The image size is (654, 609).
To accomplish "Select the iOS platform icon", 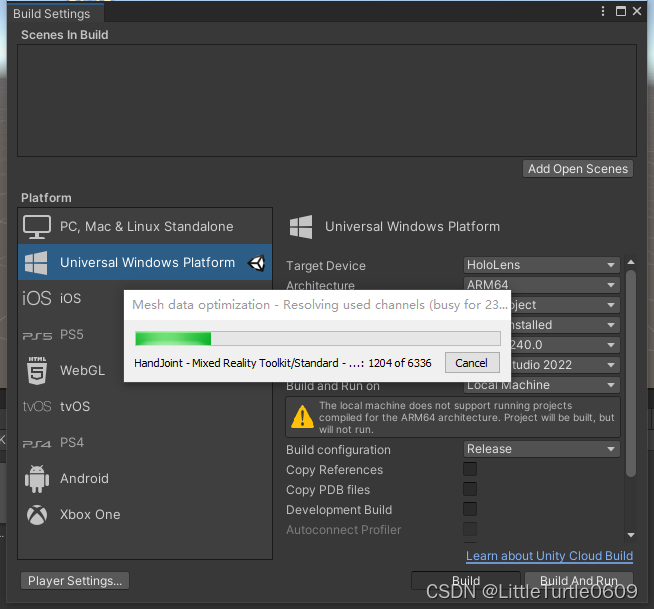I will coord(37,298).
